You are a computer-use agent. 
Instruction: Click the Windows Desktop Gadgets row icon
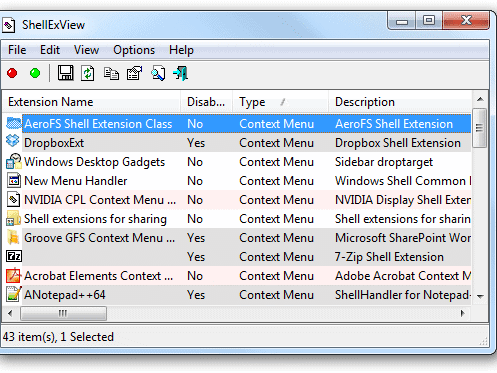click(14, 161)
